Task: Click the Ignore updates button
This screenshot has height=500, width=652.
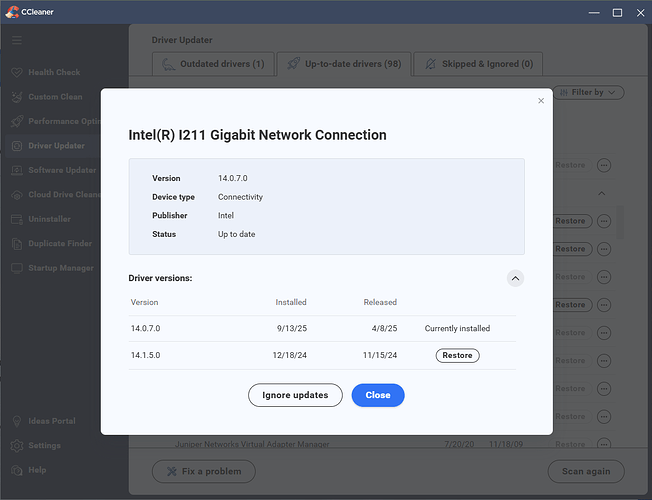Action: point(295,395)
